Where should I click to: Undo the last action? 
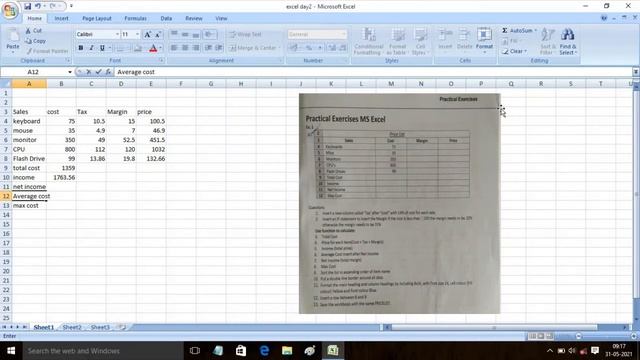tap(38, 6)
